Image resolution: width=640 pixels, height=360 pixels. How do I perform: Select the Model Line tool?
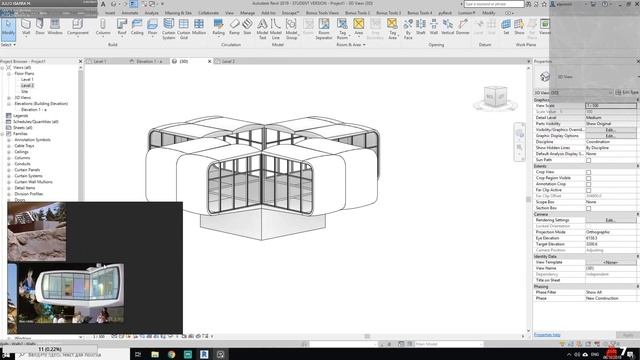[x=276, y=29]
